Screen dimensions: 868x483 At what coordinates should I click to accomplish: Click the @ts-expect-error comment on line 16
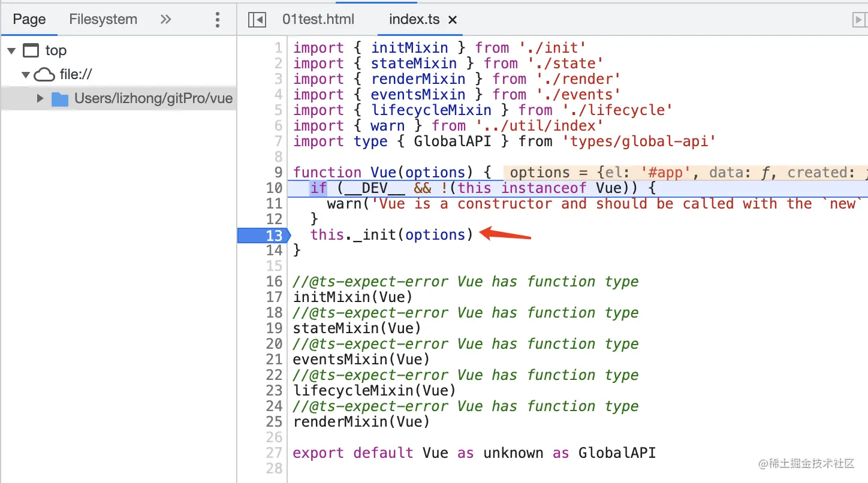[466, 282]
